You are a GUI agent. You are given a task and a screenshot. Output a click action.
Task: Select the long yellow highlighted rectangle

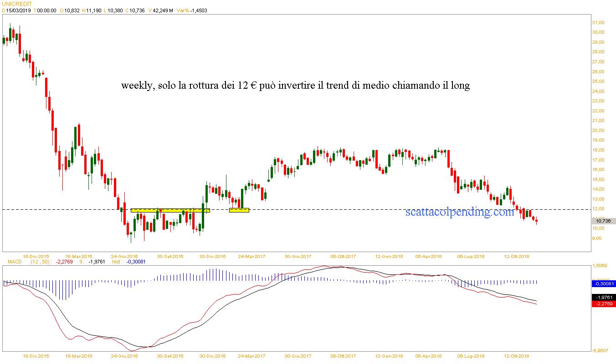click(x=170, y=211)
